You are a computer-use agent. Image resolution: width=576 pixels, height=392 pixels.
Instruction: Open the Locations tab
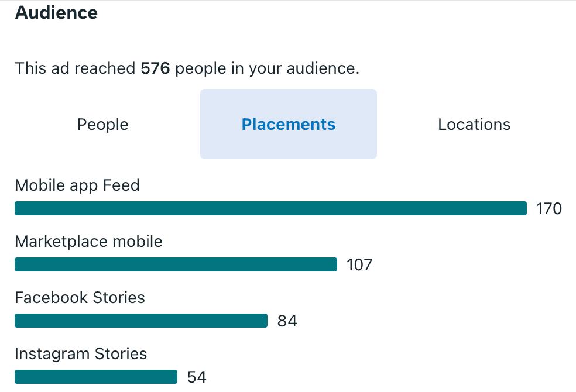(474, 124)
